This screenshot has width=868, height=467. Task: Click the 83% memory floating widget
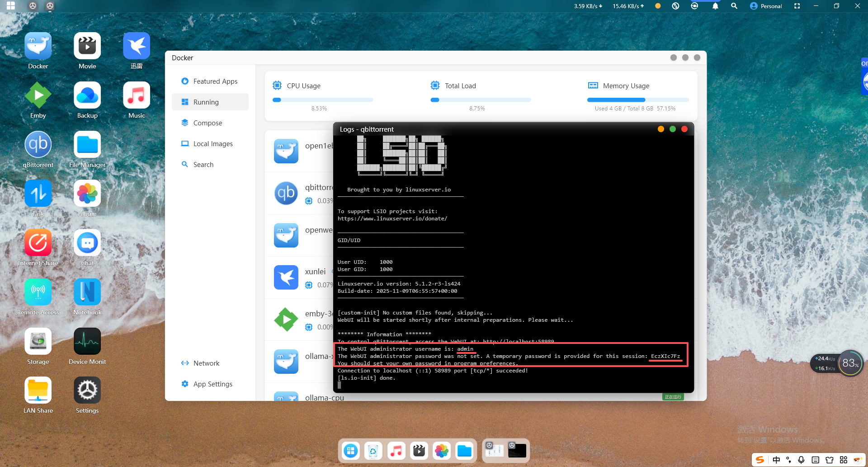pos(850,363)
